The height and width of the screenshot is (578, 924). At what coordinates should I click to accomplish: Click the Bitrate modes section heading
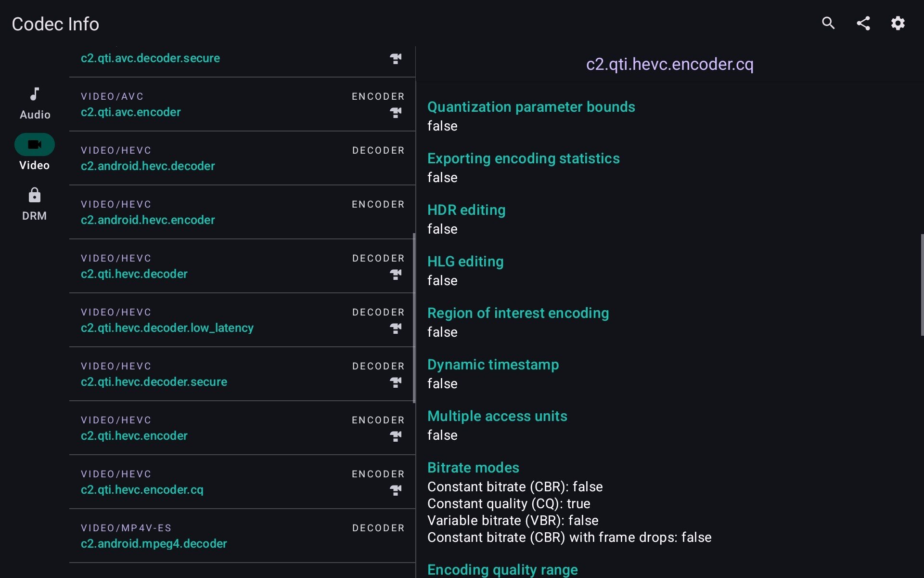click(473, 468)
